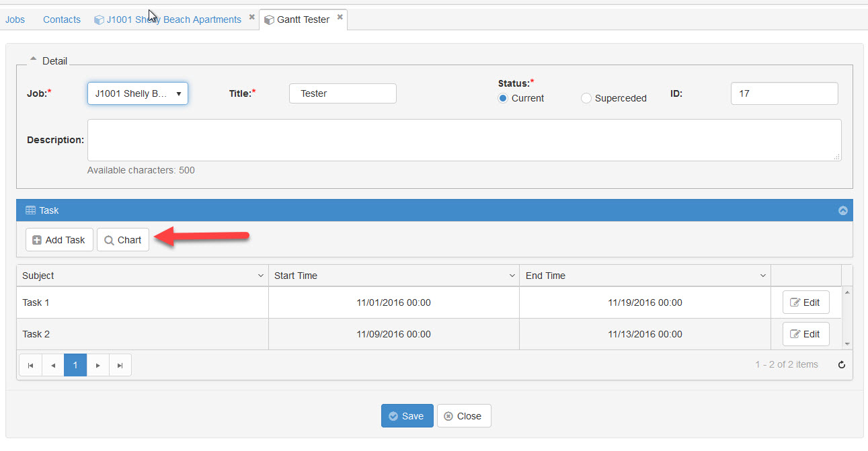Viewport: 868px width, 451px height.
Task: Select the Current status radio button
Action: 503,98
